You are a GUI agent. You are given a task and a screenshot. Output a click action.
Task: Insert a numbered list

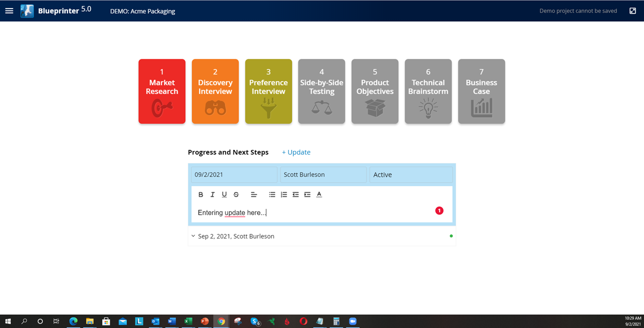(x=284, y=195)
